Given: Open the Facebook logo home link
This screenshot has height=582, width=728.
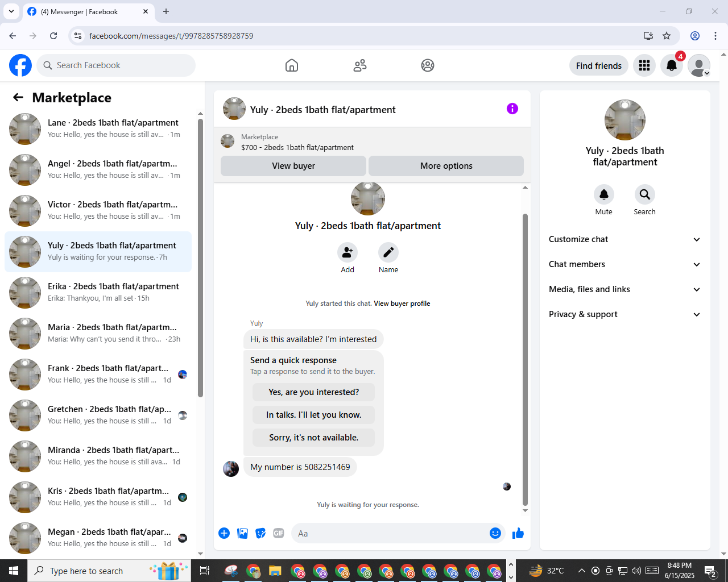Looking at the screenshot, I should click(20, 65).
